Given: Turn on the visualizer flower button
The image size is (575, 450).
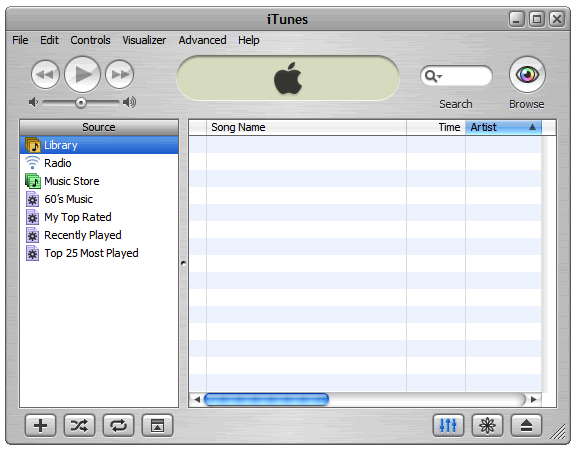Looking at the screenshot, I should click(487, 425).
